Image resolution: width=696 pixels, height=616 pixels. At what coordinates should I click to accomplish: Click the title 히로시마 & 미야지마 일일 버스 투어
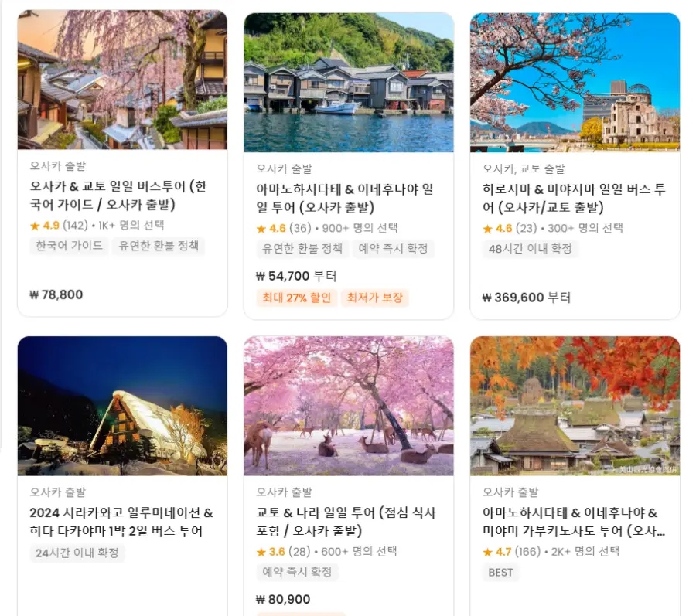[574, 198]
